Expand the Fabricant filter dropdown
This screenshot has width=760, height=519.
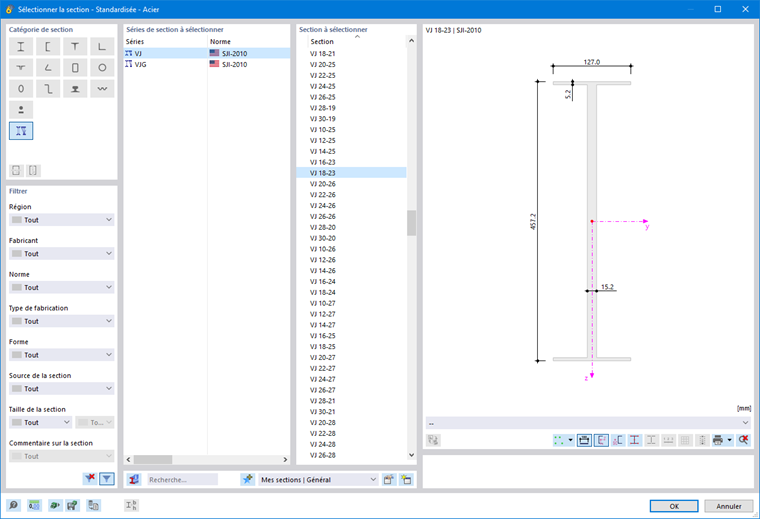pos(62,253)
